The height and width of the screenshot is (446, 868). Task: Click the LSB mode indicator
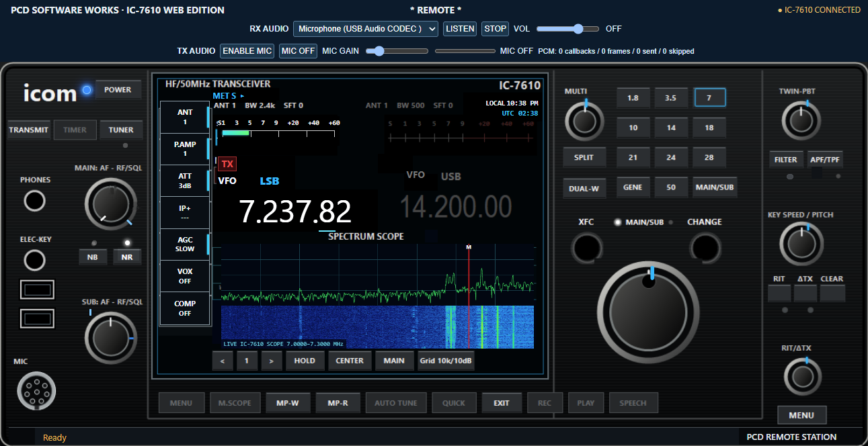tap(270, 181)
